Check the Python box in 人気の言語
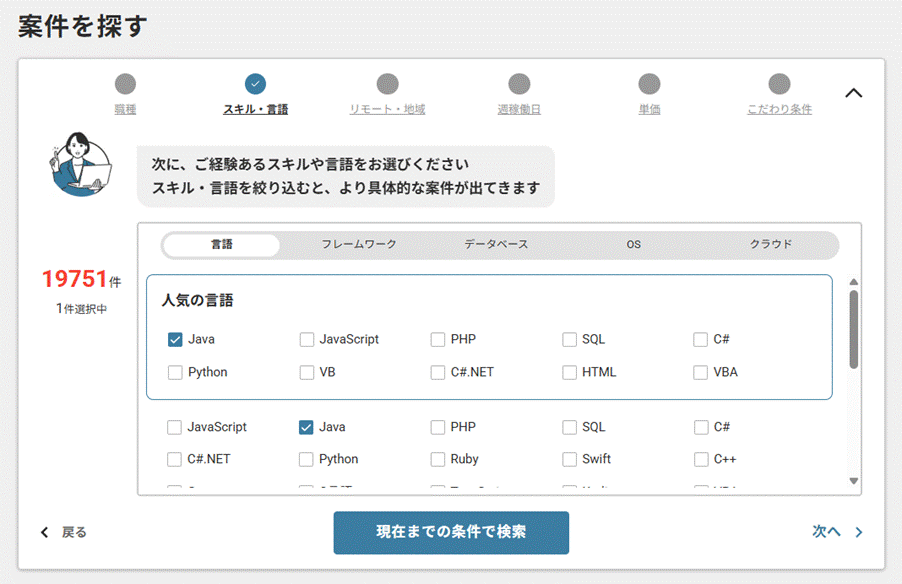This screenshot has height=584, width=902. click(x=175, y=372)
